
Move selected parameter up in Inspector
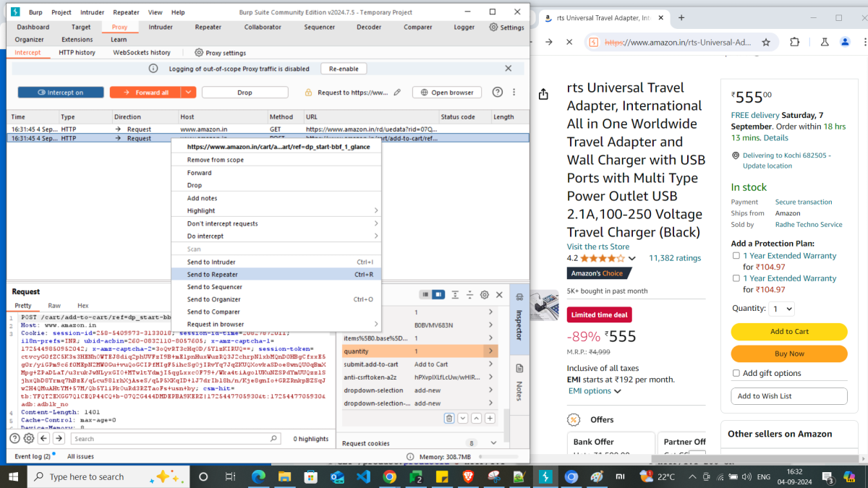pos(477,419)
